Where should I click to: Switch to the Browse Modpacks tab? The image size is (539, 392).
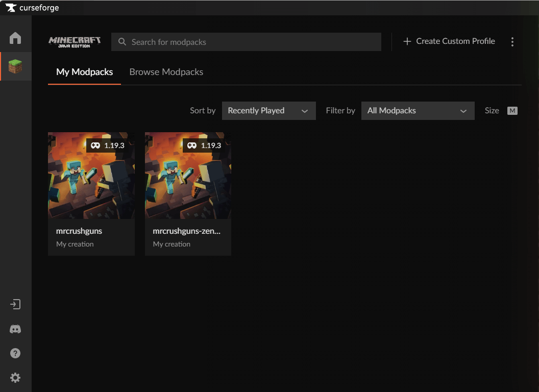pos(166,72)
